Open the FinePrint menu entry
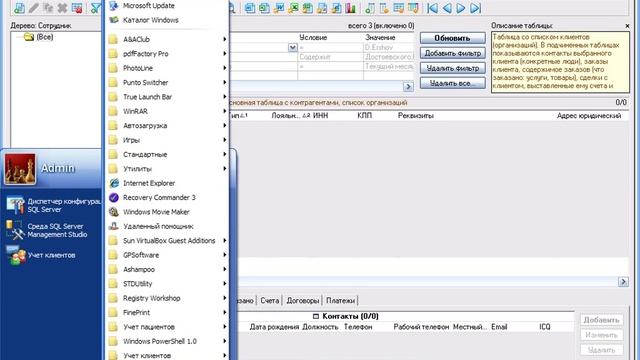Viewport: 640px width, 360px height. pyautogui.click(x=167, y=313)
